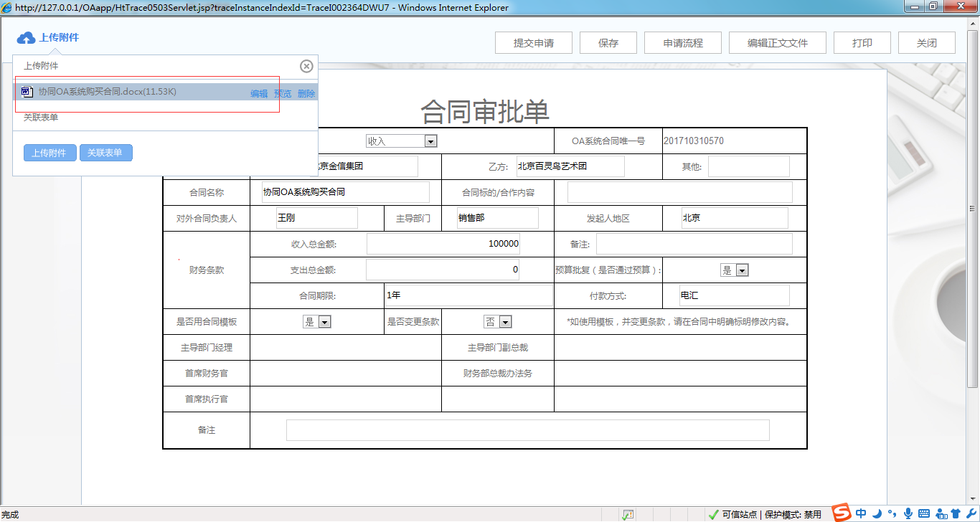Preview the attachment via 预览 link
980x522 pixels.
(x=282, y=92)
